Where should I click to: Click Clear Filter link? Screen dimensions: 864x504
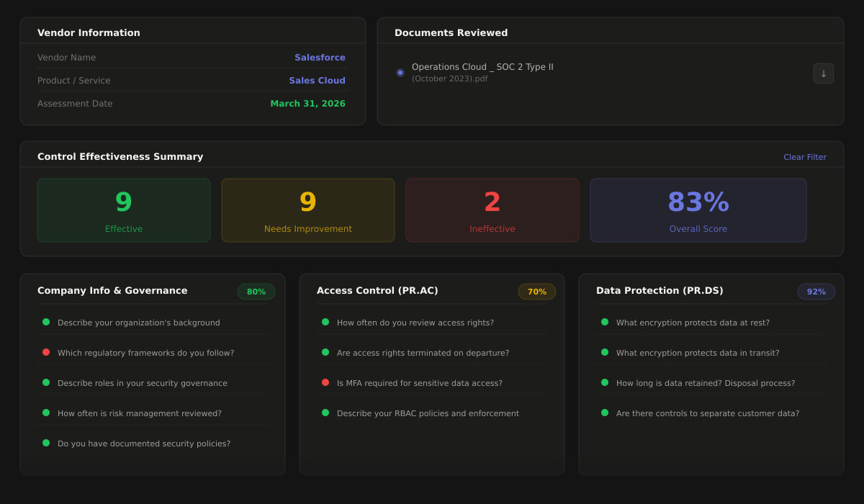click(x=805, y=157)
